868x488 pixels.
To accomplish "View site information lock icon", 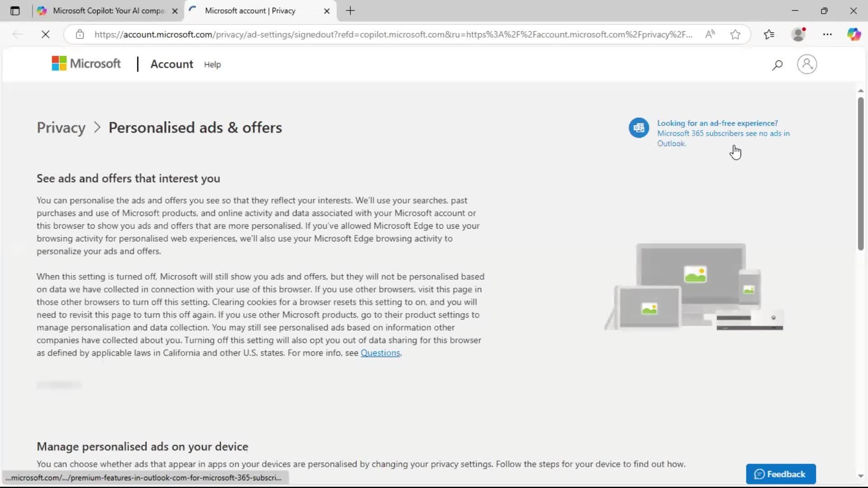I will pos(80,34).
